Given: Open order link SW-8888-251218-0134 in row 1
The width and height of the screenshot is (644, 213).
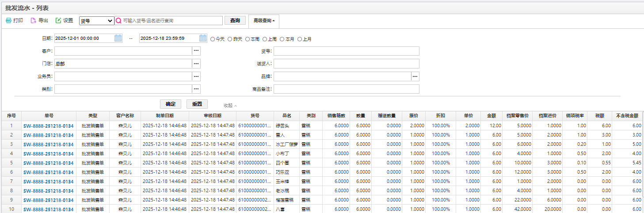Looking at the screenshot, I should pos(49,126).
